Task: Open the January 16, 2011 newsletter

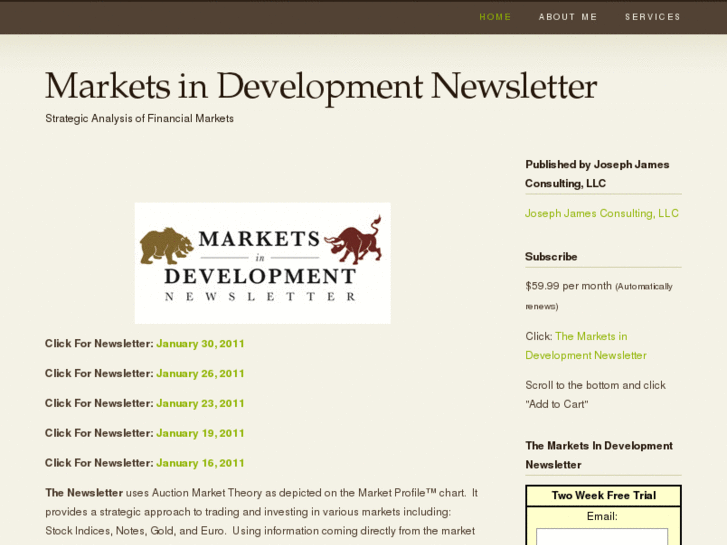Action: pyautogui.click(x=200, y=463)
